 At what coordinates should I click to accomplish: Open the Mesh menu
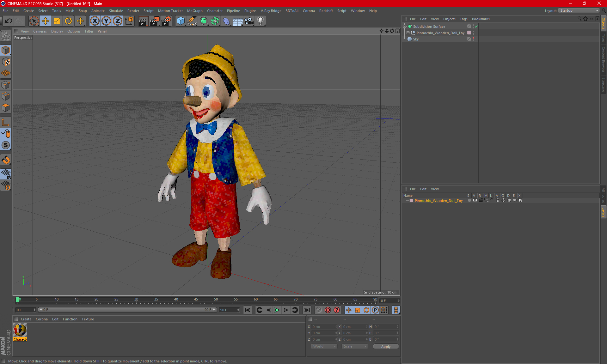(x=70, y=11)
